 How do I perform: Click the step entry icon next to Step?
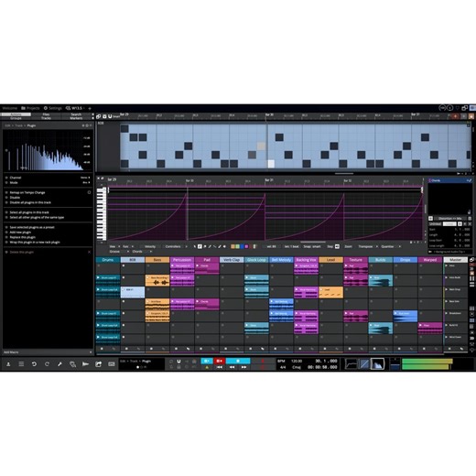click(337, 246)
